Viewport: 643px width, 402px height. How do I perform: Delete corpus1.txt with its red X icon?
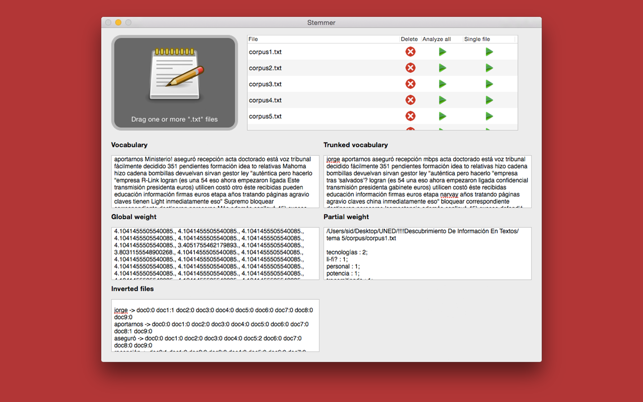coord(410,52)
